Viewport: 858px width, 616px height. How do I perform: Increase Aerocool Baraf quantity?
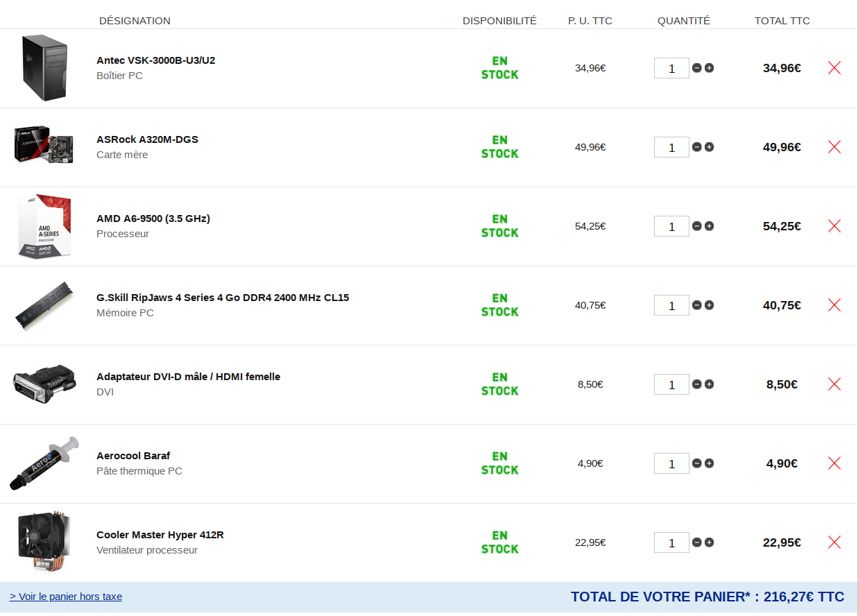709,463
